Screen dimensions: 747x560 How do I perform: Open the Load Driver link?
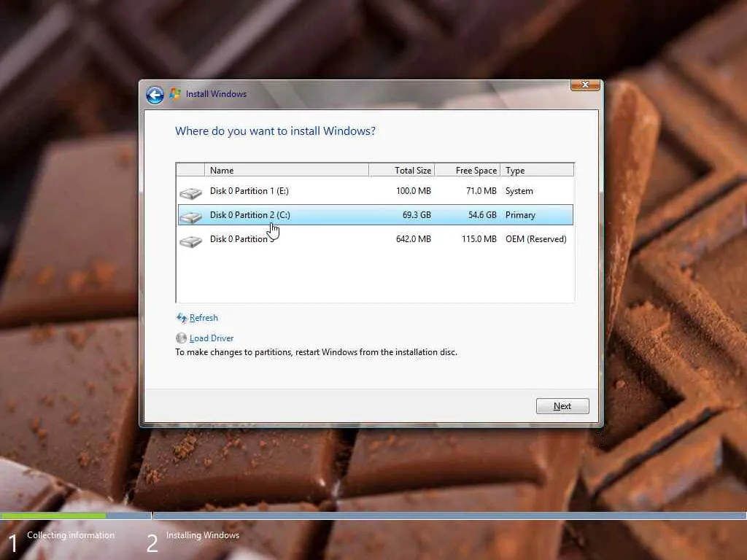coord(212,338)
